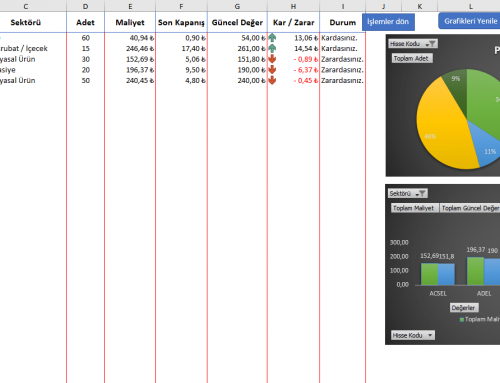Click the Kar / Zarar table header

[293, 22]
